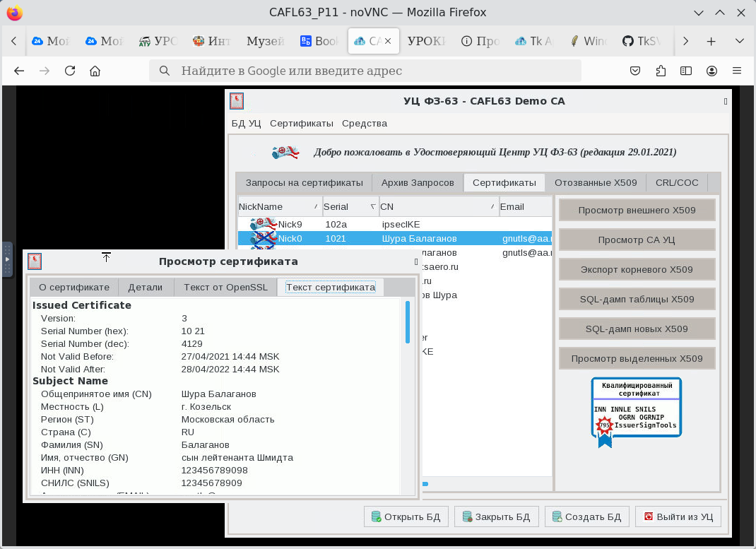The image size is (756, 549).
Task: Click SQL-дамп таблицы X509 button
Action: click(x=637, y=300)
